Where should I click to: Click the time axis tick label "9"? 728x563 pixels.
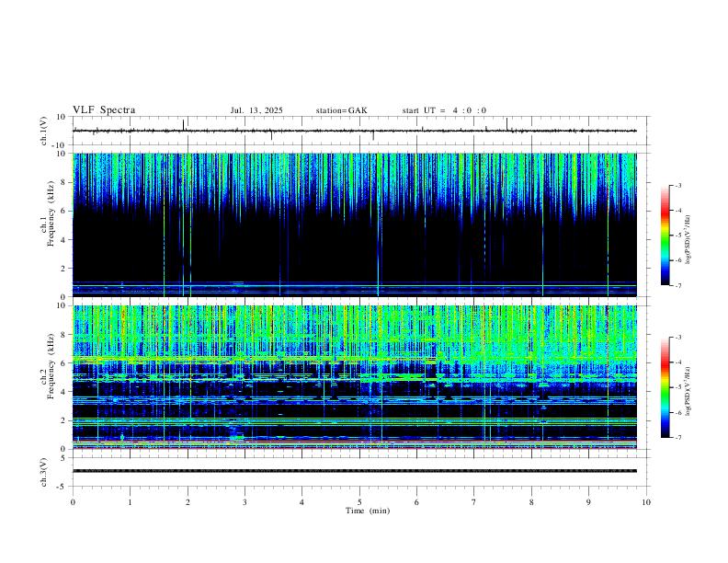click(x=588, y=502)
